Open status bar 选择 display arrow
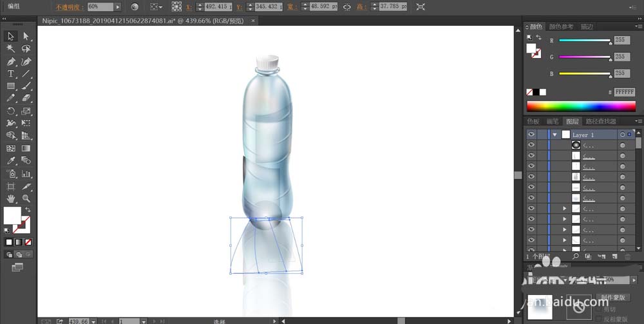Viewport: 644px width, 324px height. 275,321
